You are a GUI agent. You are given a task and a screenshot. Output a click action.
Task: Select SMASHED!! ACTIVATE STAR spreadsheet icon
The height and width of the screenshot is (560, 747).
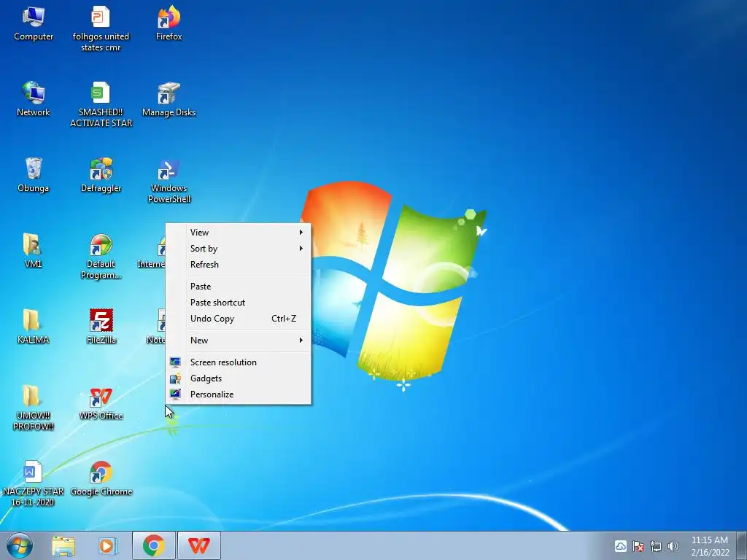101,104
